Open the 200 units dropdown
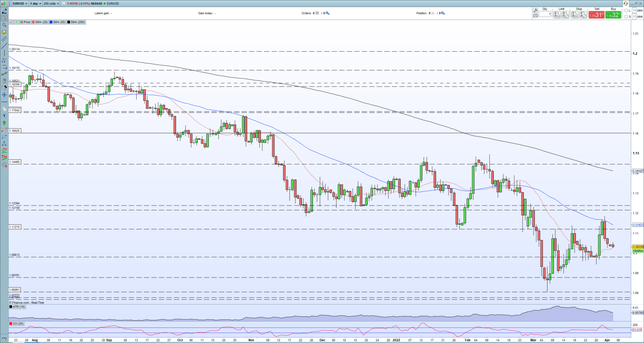Screen dimensions: 644x343 pyautogui.click(x=51, y=3)
